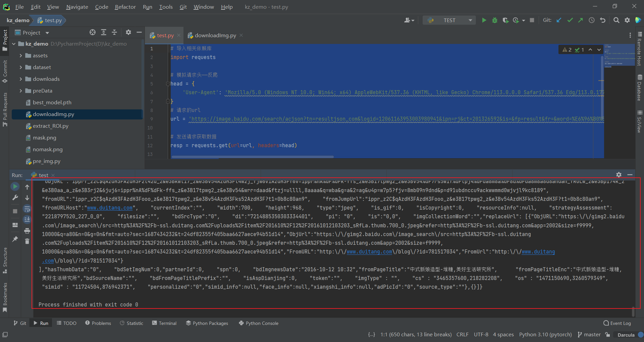This screenshot has width=644, height=342.
Task: Open the Terminal tool window
Action: pos(164,323)
